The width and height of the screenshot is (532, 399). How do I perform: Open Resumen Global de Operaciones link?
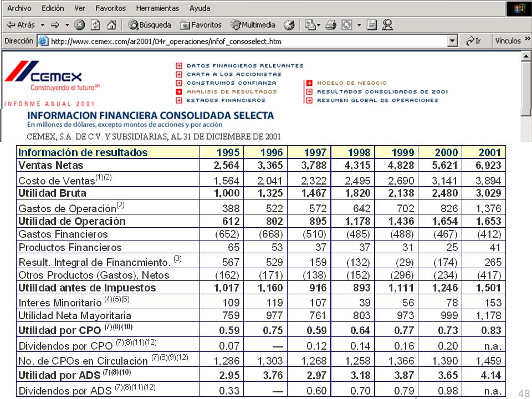[x=377, y=100]
